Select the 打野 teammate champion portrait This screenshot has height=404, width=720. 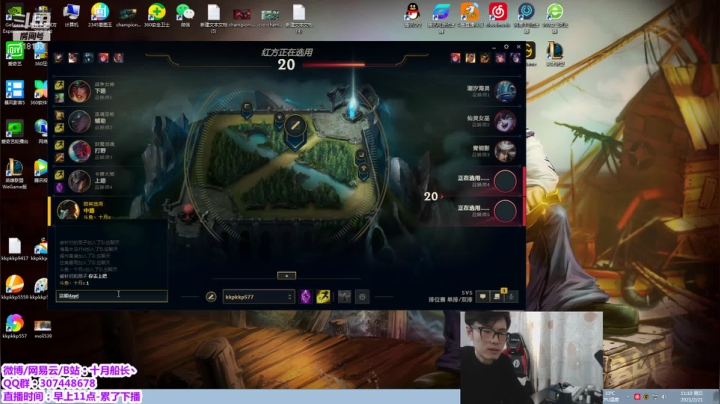point(79,151)
